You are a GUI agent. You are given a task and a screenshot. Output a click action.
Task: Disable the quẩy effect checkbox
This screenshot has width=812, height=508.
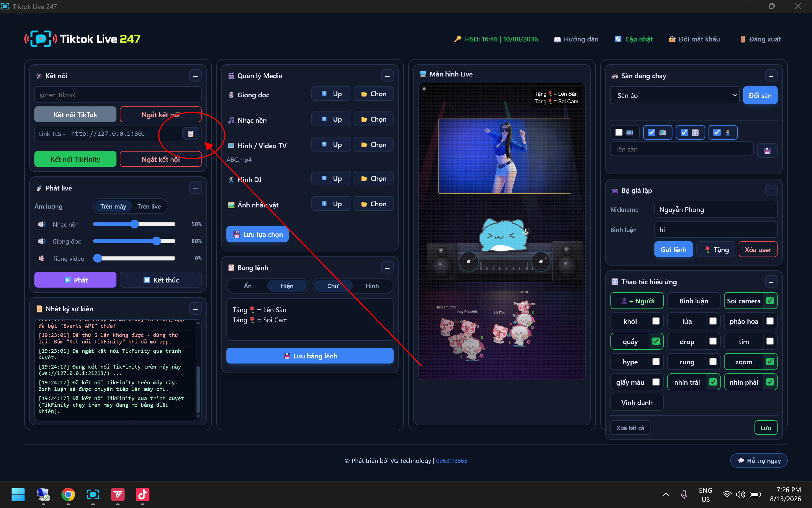[656, 341]
